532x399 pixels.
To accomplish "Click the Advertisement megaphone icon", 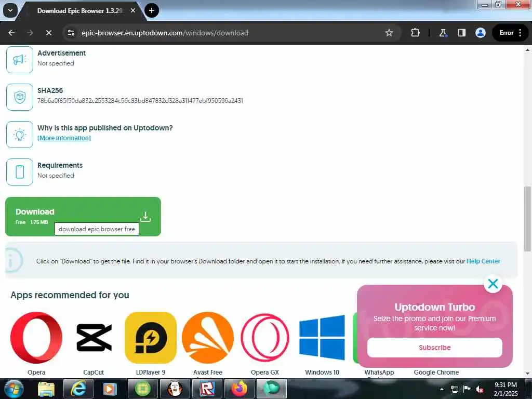I will click(20, 60).
